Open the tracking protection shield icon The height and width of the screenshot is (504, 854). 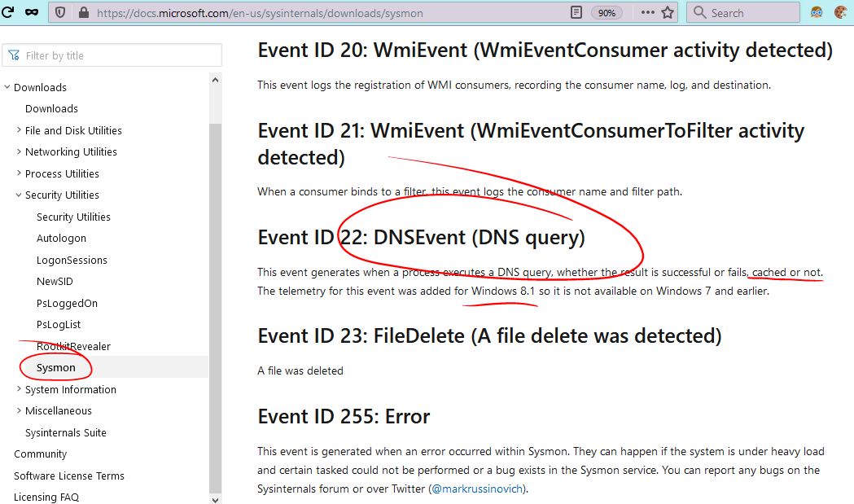coord(60,12)
